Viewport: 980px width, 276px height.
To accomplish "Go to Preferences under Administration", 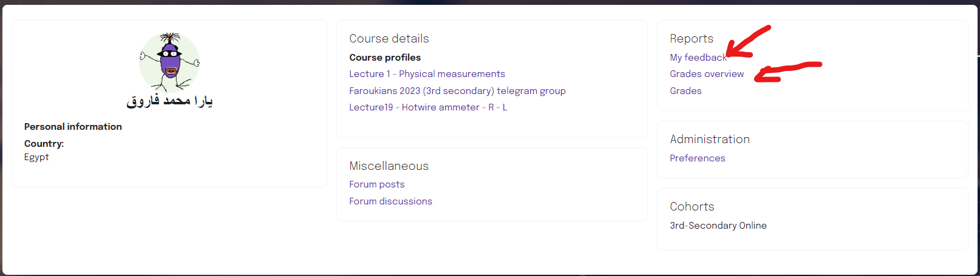I will pyautogui.click(x=697, y=158).
